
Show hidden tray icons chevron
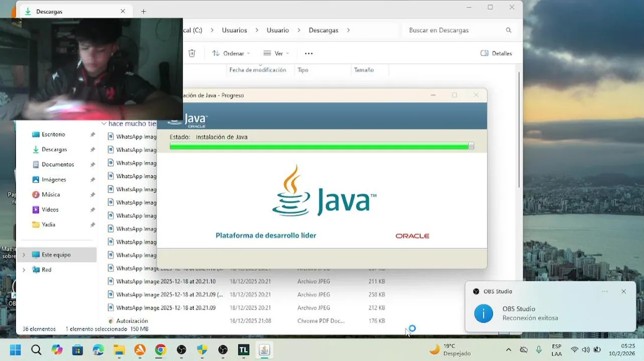[509, 349]
